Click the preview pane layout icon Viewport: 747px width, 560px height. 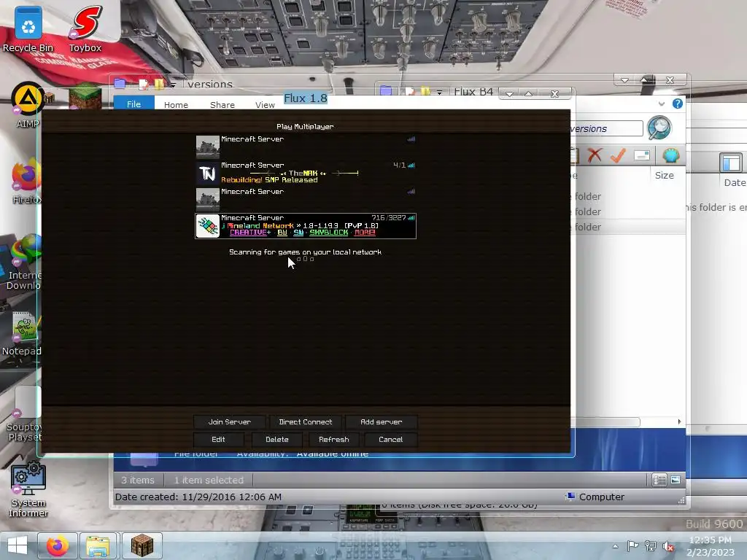[731, 163]
